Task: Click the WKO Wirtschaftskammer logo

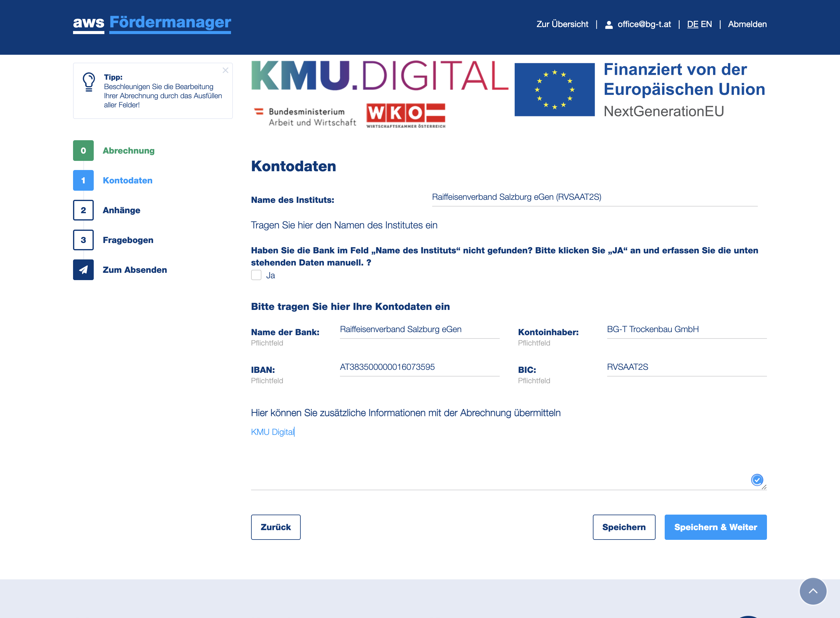Action: 406,116
